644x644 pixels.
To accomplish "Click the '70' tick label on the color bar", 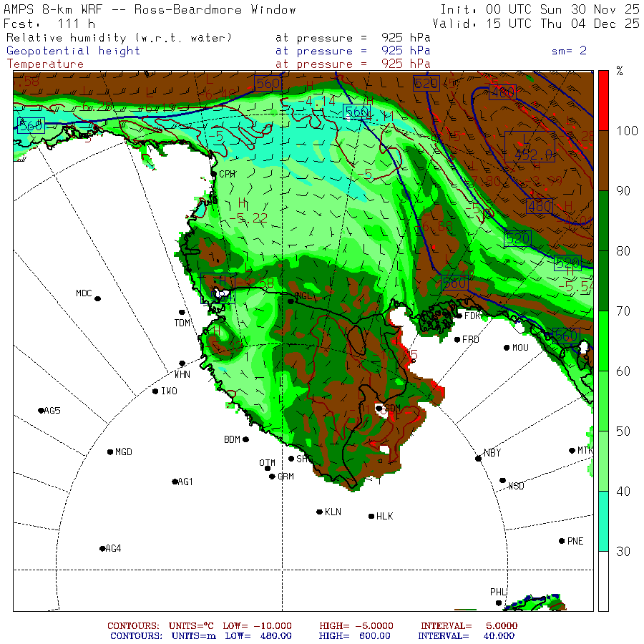I will (623, 311).
